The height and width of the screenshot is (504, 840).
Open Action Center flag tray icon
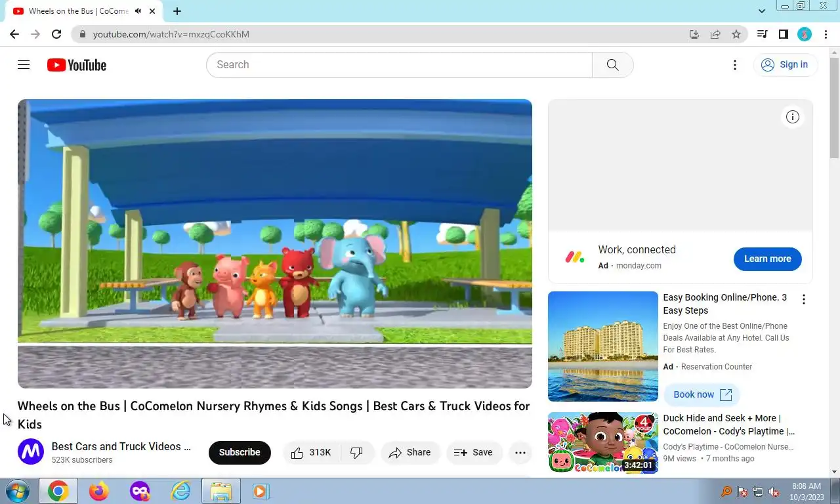click(x=742, y=492)
